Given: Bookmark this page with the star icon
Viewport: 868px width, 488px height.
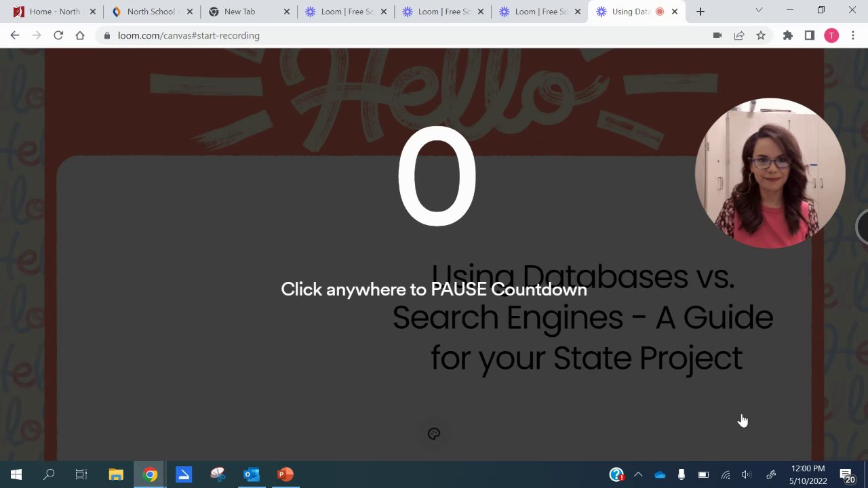Looking at the screenshot, I should [761, 35].
